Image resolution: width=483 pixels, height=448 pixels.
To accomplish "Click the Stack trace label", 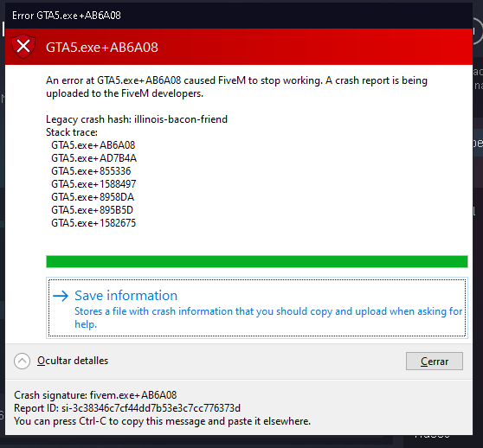I will click(72, 132).
